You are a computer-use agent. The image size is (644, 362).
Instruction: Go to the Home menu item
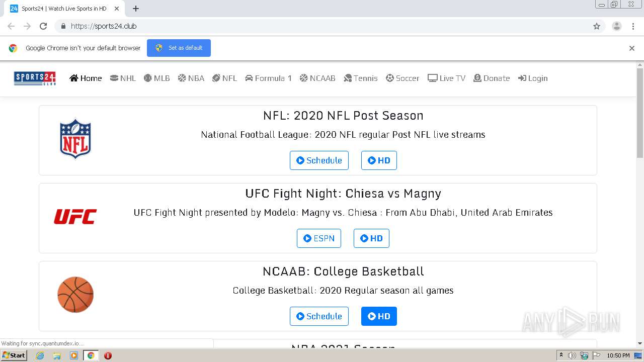point(86,78)
